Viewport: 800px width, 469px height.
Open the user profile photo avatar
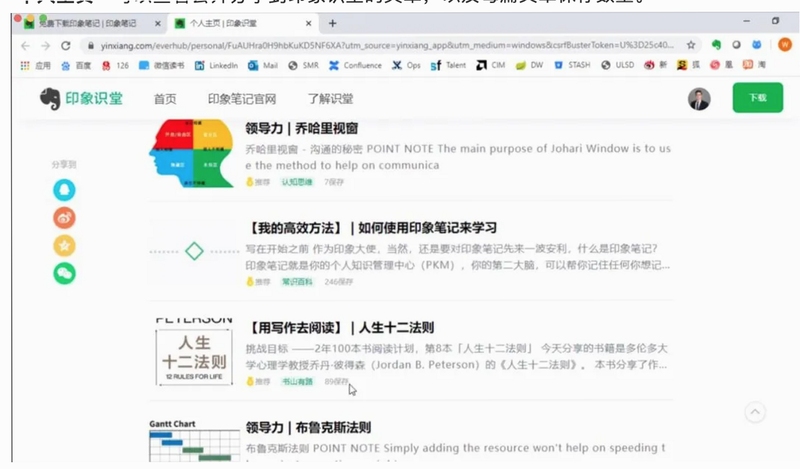(x=699, y=99)
